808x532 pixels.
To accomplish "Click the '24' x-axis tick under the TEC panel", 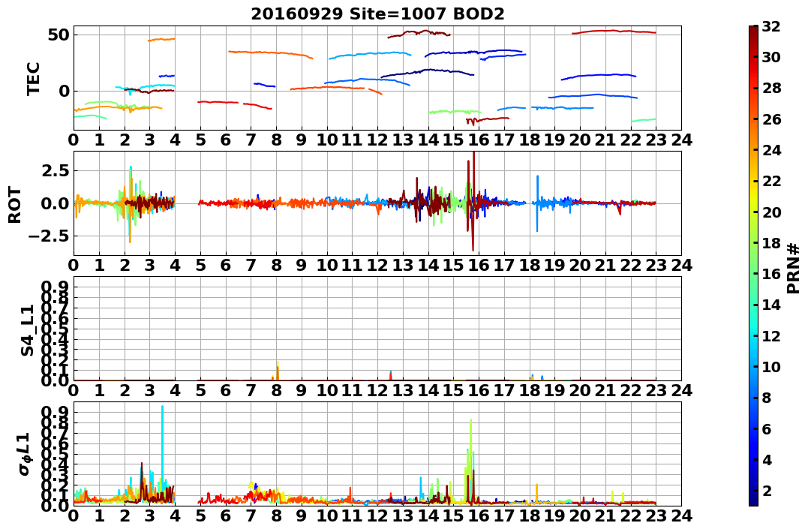I will pyautogui.click(x=681, y=140).
